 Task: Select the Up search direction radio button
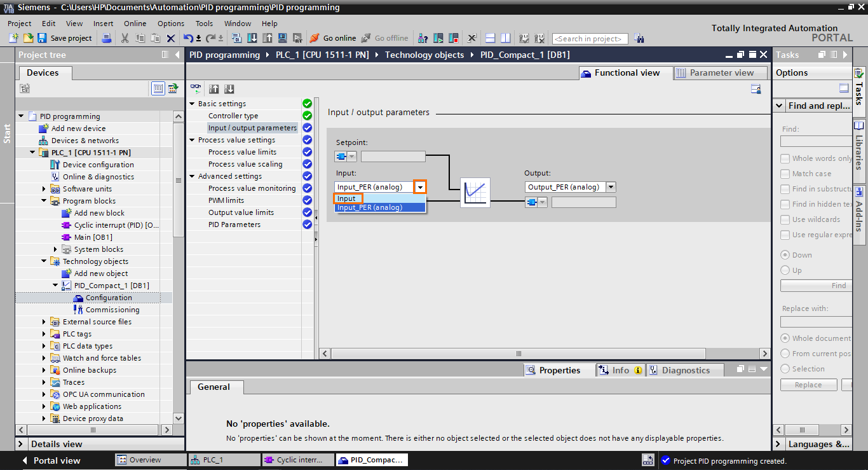pos(784,270)
